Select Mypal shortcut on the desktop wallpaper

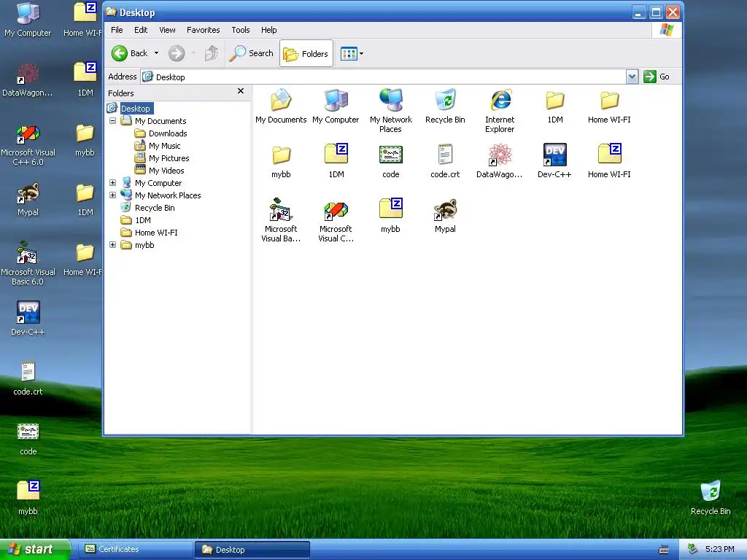click(x=28, y=200)
